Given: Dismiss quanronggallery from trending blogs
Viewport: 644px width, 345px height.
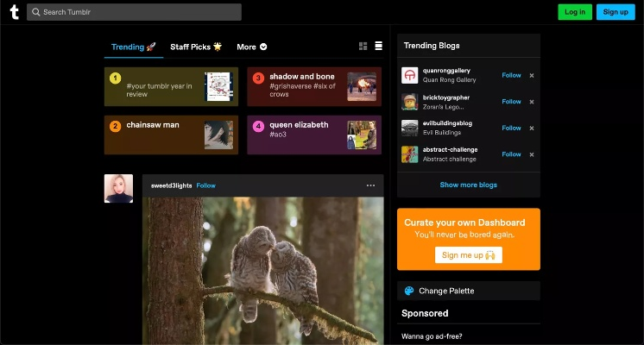Looking at the screenshot, I should [x=531, y=76].
